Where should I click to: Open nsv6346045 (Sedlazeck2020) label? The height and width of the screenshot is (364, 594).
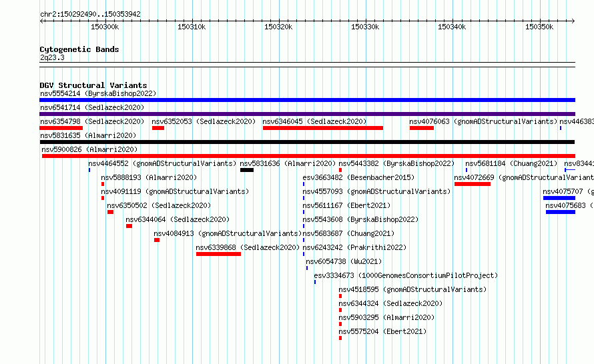(314, 121)
